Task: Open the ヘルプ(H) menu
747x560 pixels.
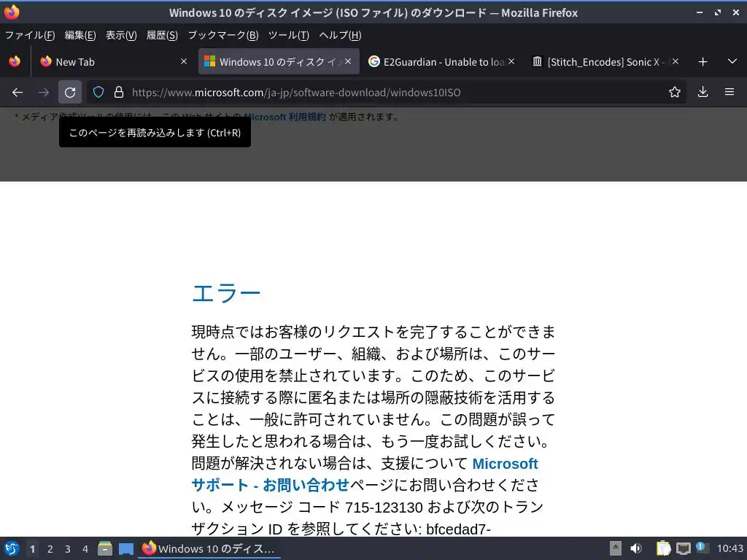Action: pyautogui.click(x=340, y=35)
